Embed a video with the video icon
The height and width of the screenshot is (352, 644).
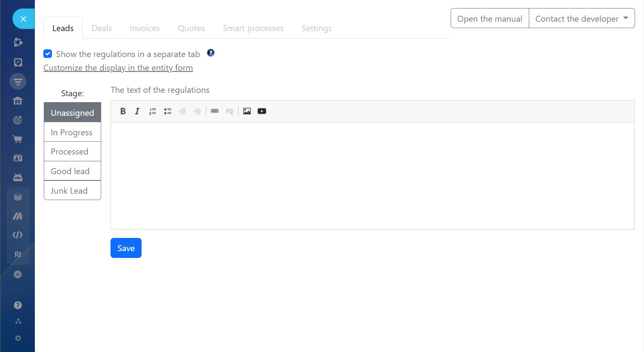pos(262,111)
